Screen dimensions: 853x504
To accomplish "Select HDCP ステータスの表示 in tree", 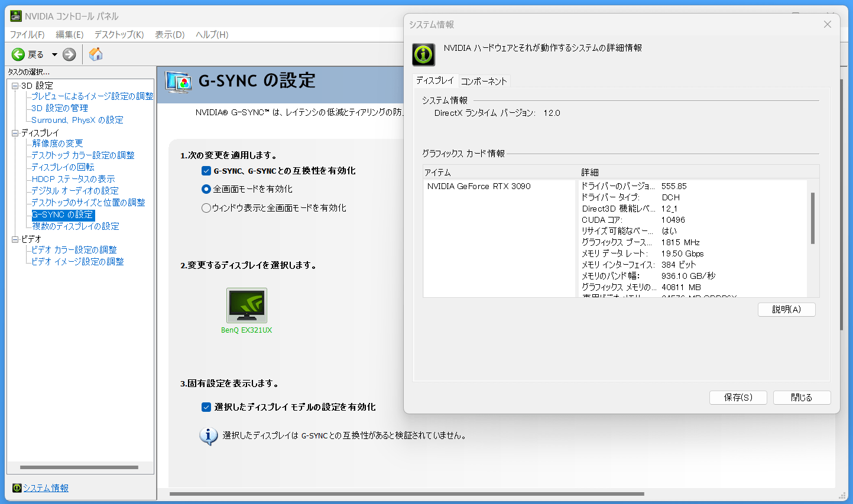I will point(73,179).
